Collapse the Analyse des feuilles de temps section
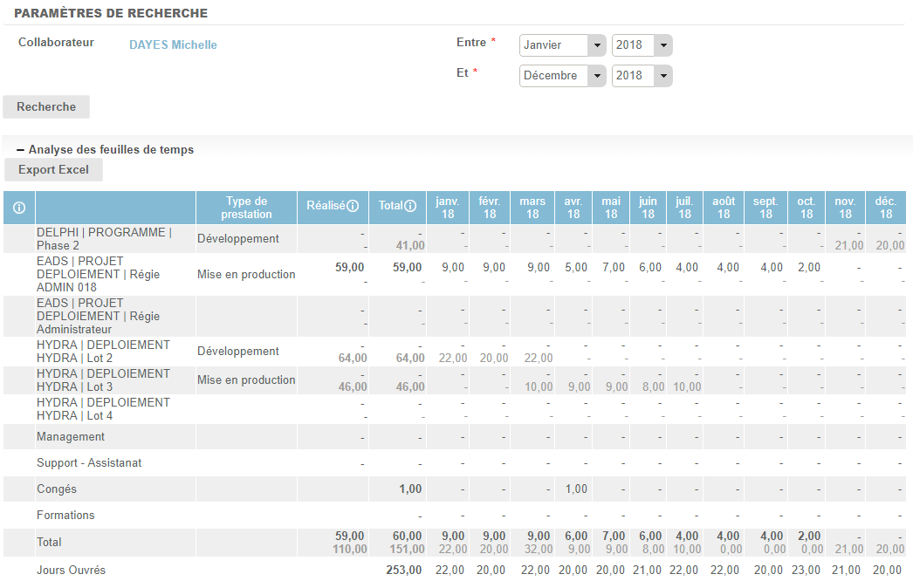 (x=20, y=149)
